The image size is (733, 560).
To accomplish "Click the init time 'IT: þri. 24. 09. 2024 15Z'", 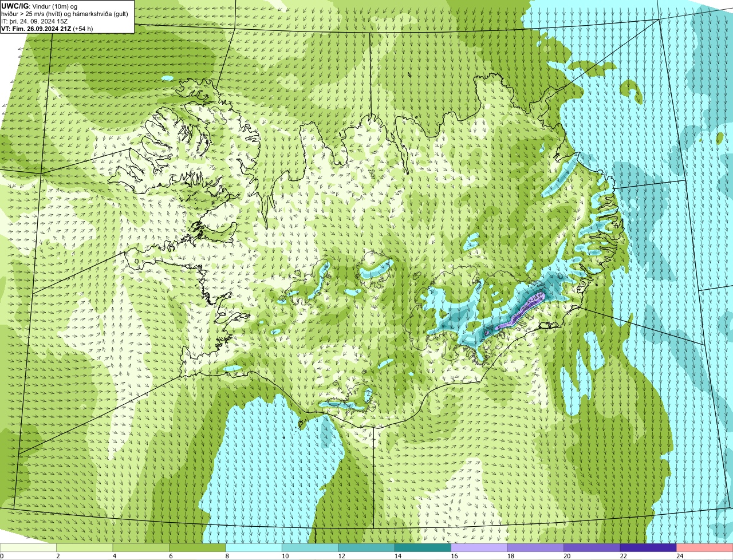I will pos(34,21).
